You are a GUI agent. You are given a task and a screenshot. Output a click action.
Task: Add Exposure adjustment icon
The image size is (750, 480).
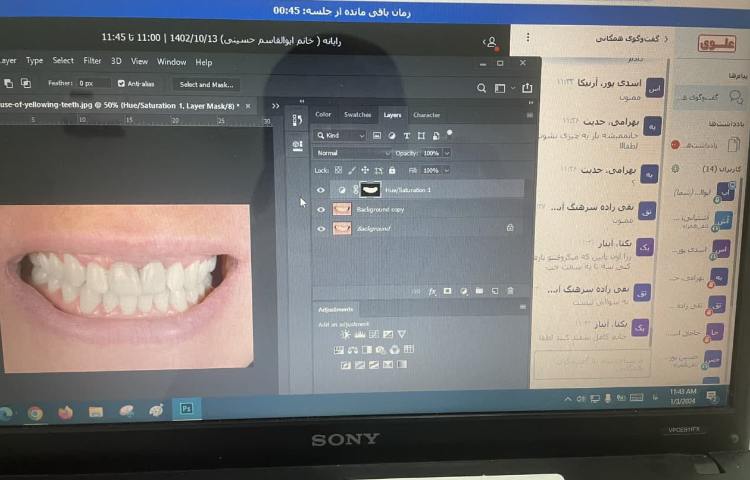(x=388, y=334)
